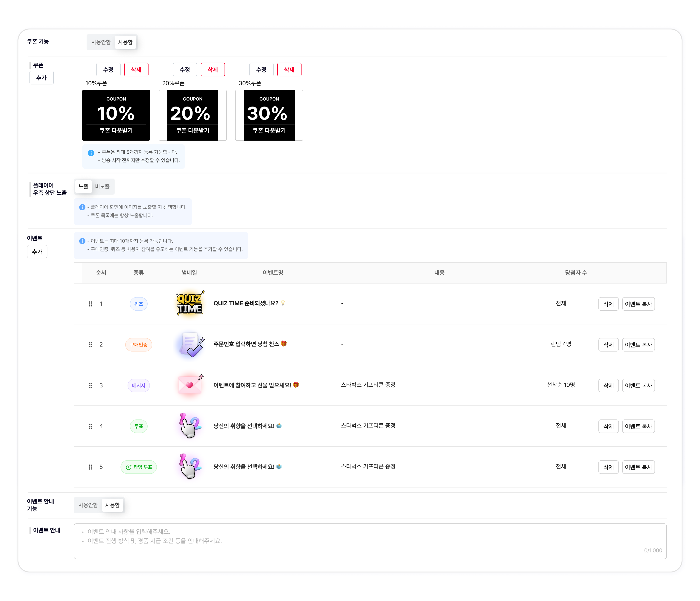Click winner count 선착순 10명
The width and height of the screenshot is (700, 601).
(x=561, y=385)
